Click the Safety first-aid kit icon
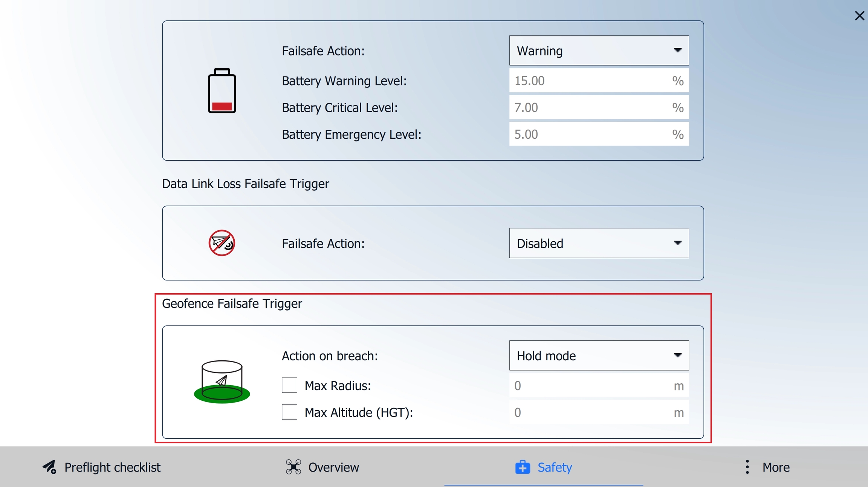This screenshot has height=487, width=868. (x=523, y=467)
